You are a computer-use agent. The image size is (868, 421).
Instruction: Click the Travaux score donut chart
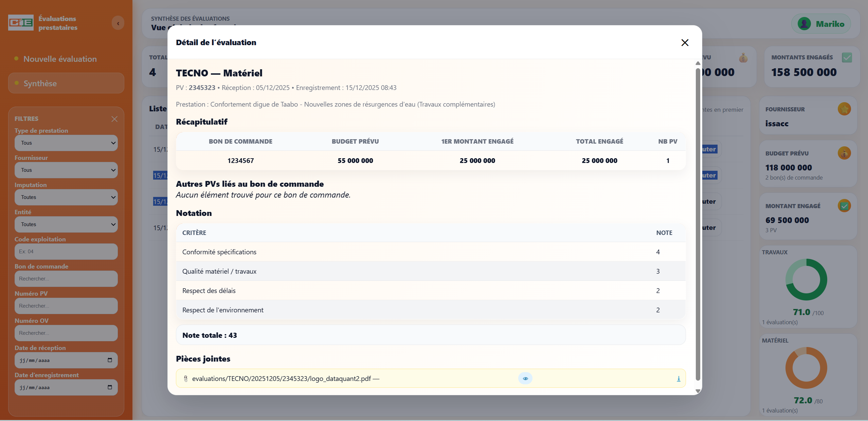coord(806,279)
